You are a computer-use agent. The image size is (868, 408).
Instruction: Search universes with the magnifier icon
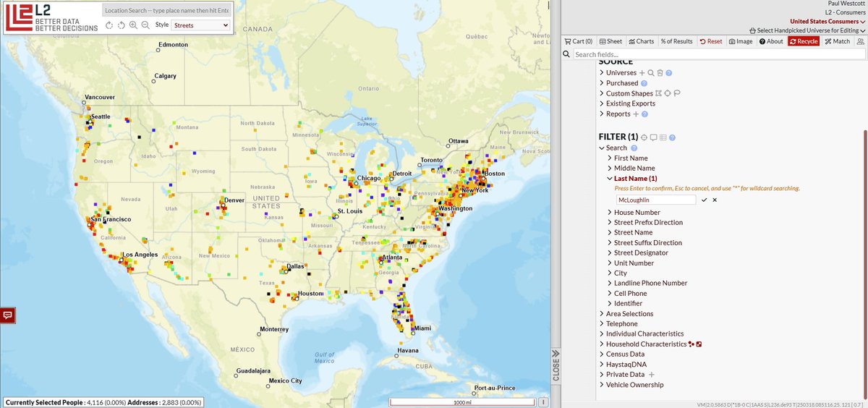coord(651,73)
